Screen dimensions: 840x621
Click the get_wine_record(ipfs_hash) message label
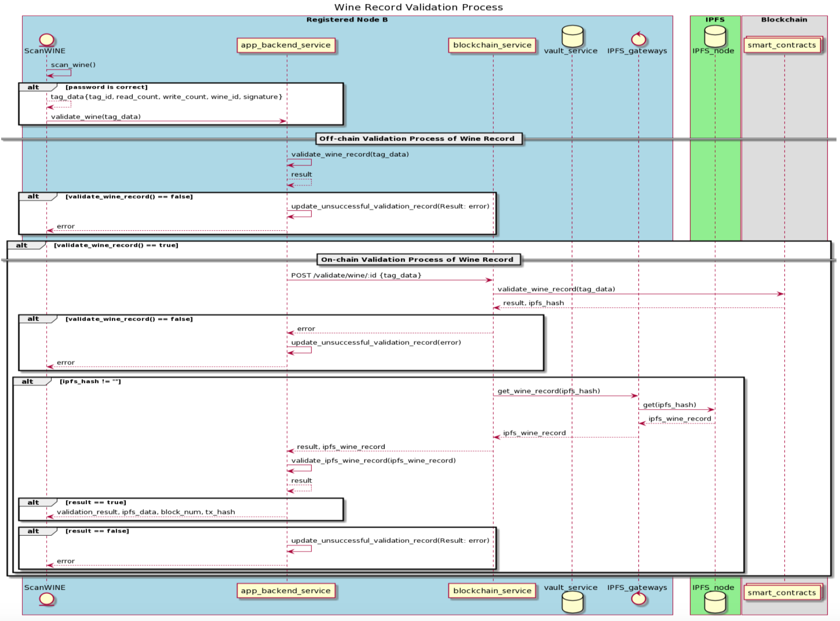point(549,391)
